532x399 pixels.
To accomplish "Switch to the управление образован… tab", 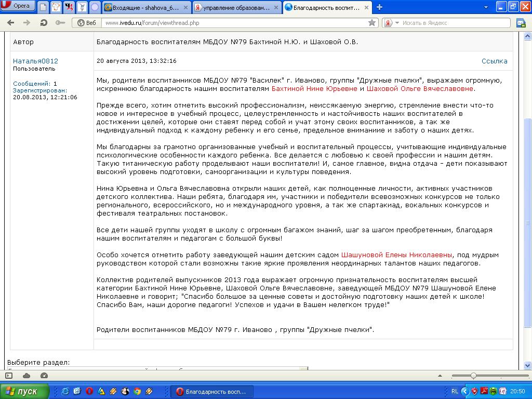I will point(237,7).
